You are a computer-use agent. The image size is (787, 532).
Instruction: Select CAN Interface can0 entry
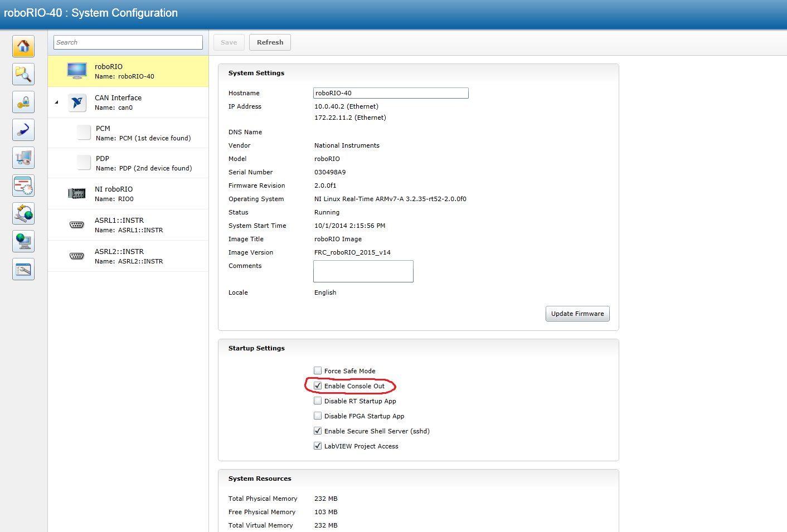[128, 103]
